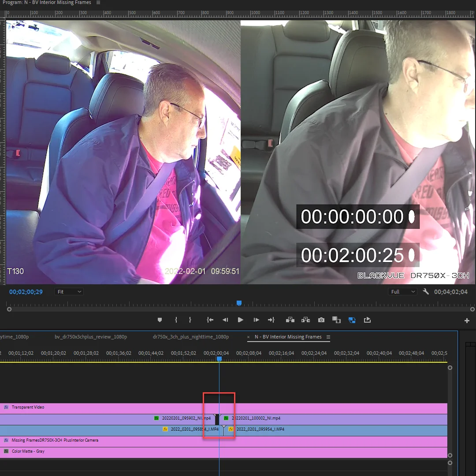
Task: Switch to bv_dr750x3chplus_review_1080p sequence tab
Action: point(91,337)
